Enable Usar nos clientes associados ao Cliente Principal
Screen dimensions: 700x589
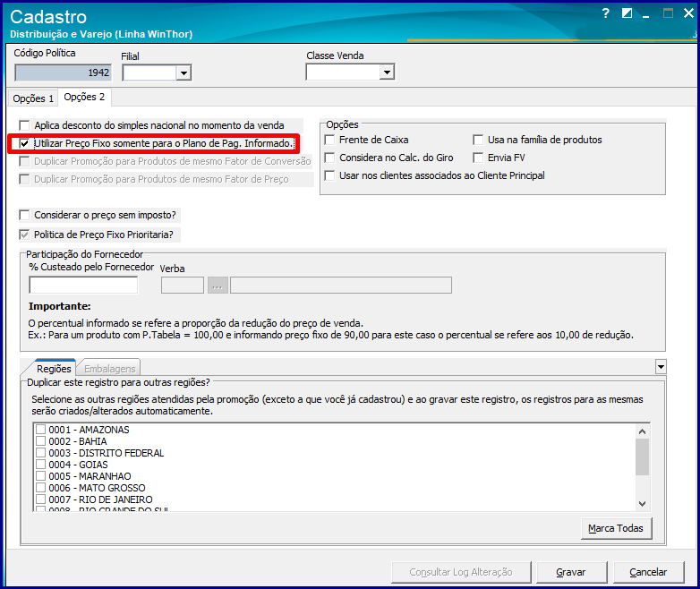(x=330, y=175)
